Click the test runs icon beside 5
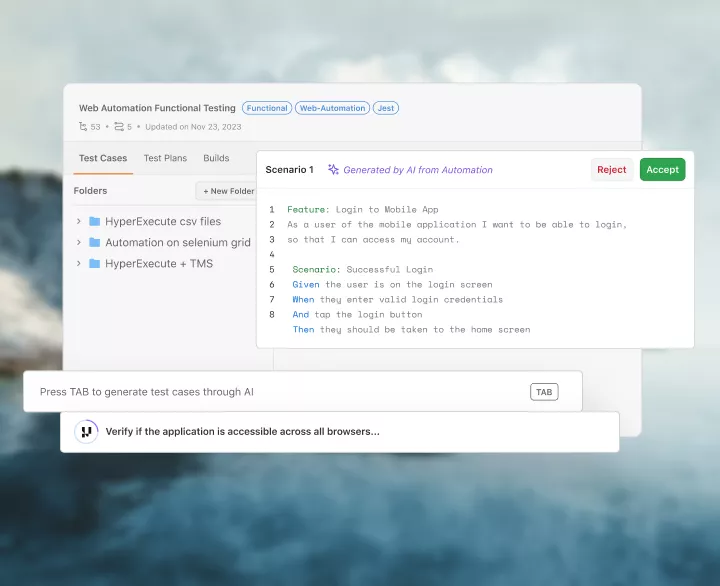The height and width of the screenshot is (586, 720). 119,126
